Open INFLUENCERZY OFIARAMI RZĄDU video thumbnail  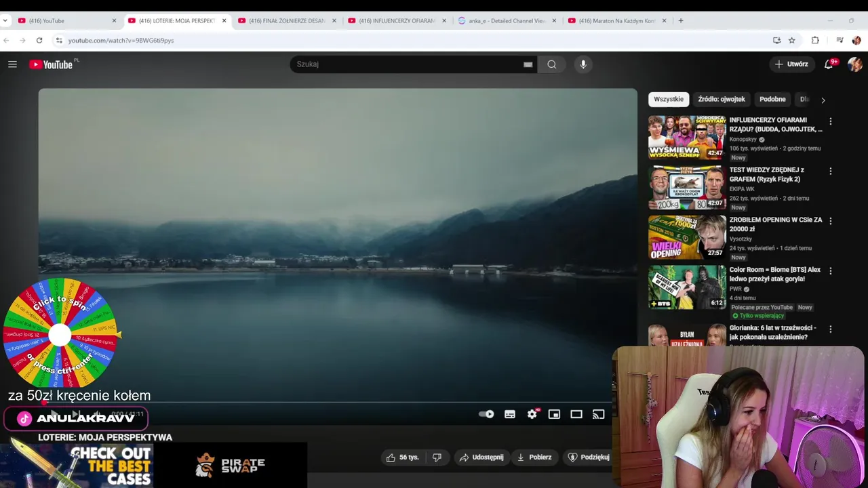tap(687, 137)
